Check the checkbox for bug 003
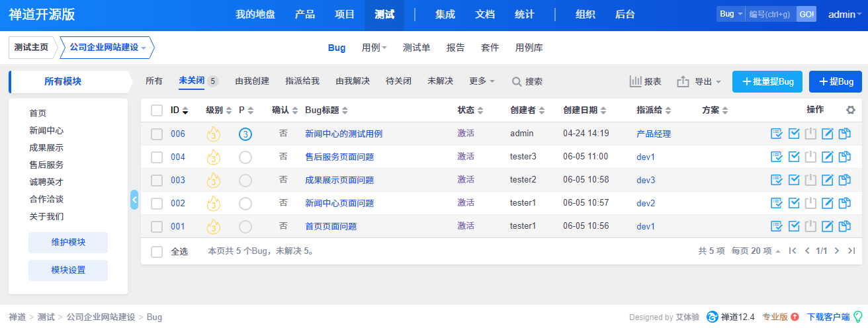Image resolution: width=868 pixels, height=328 pixels. pyautogui.click(x=157, y=181)
